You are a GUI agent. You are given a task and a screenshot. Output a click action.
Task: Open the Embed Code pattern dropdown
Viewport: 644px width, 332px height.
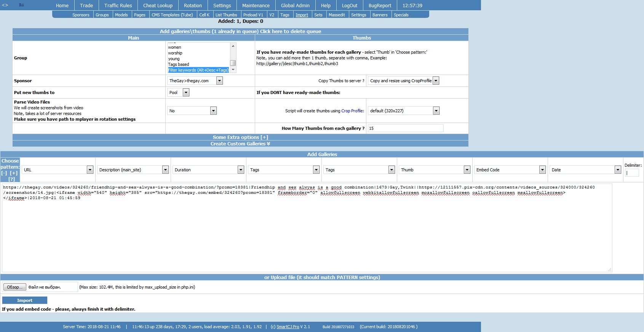click(x=510, y=170)
